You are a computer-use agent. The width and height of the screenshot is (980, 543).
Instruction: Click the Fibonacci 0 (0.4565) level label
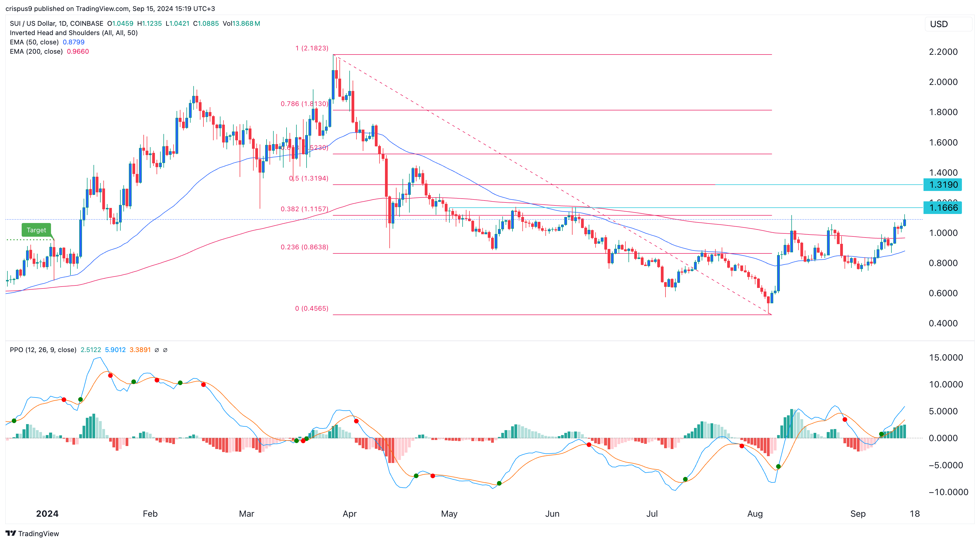pos(311,308)
